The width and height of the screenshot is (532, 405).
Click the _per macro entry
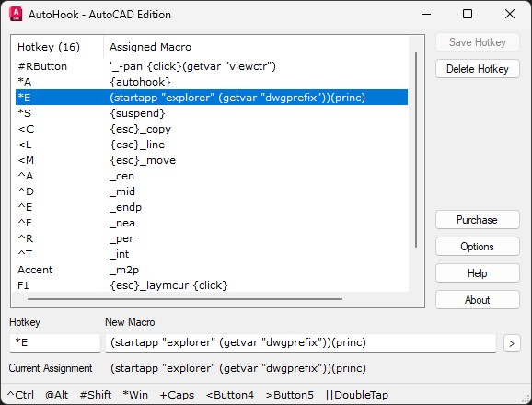pyautogui.click(x=121, y=238)
